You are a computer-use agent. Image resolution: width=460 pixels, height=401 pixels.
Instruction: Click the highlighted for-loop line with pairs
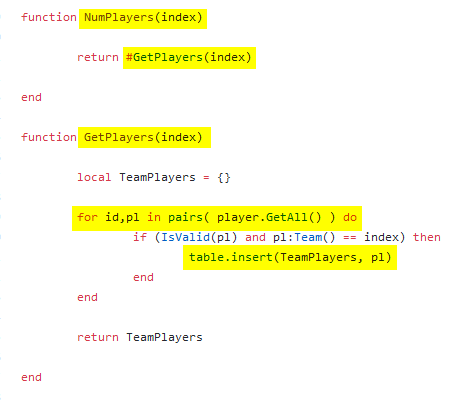[217, 218]
